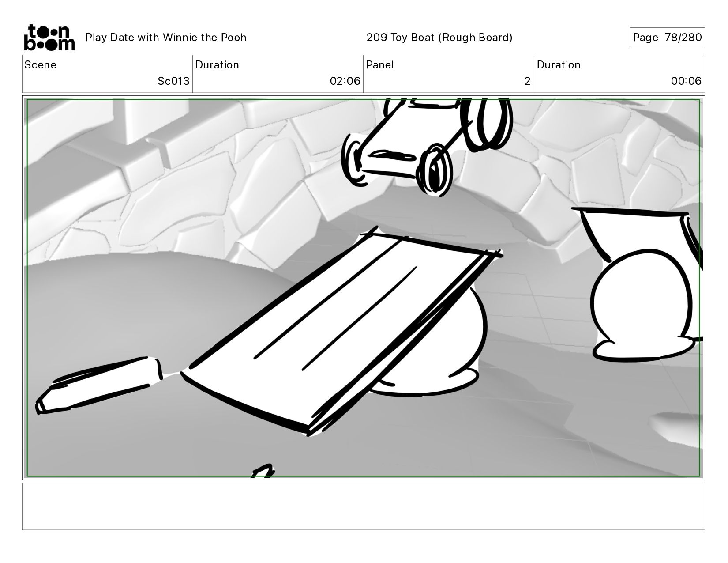
Task: Click the 'Scene' label
Action: coord(41,65)
